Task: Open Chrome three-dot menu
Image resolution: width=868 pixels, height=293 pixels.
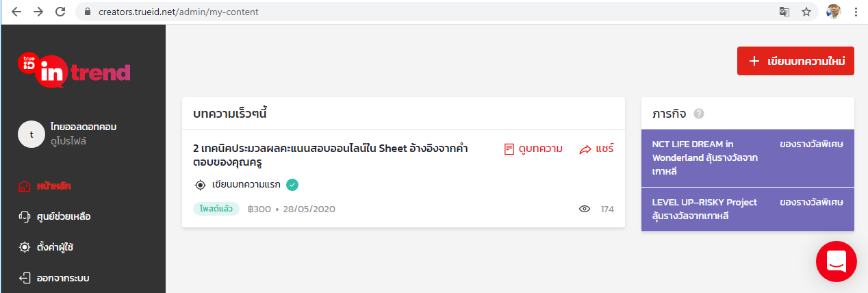Action: pyautogui.click(x=856, y=12)
